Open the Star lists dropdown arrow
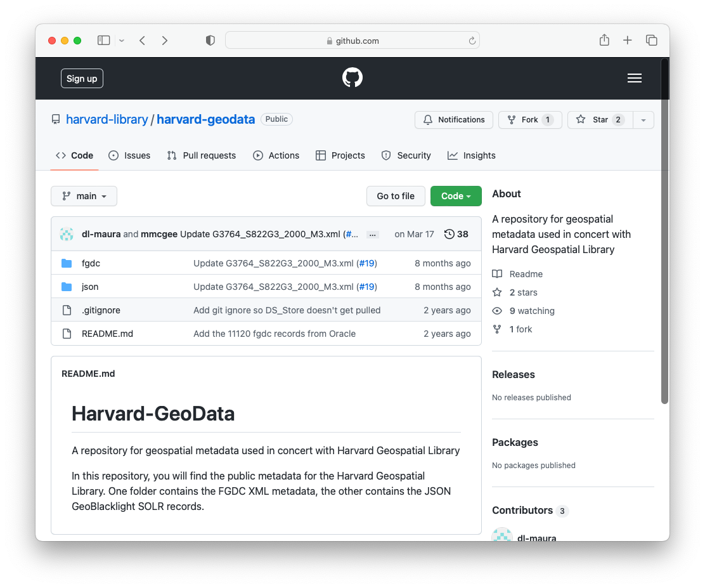 [x=644, y=120]
